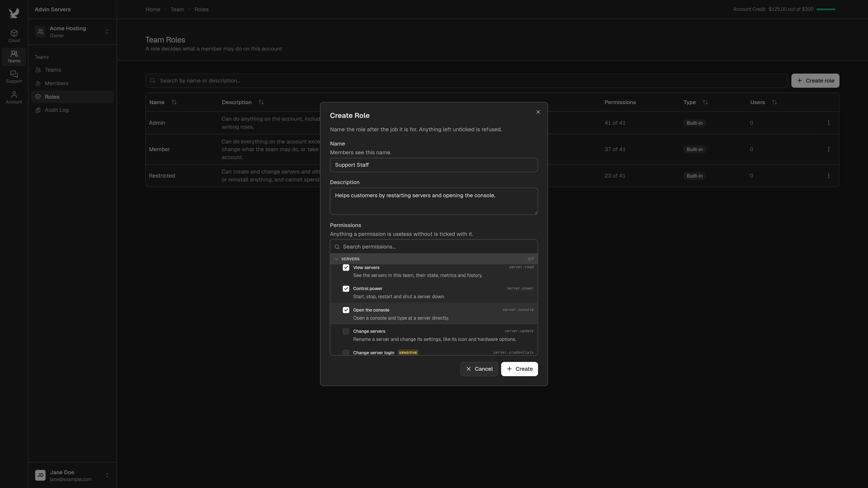Image resolution: width=868 pixels, height=488 pixels.
Task: Go to Team breadcrumb link
Action: click(x=177, y=9)
